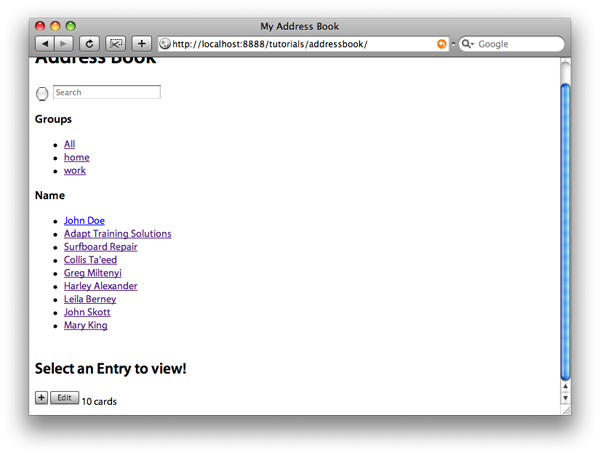Viewport: 600px width, 455px height.
Task: Click the Name heading
Action: point(50,195)
